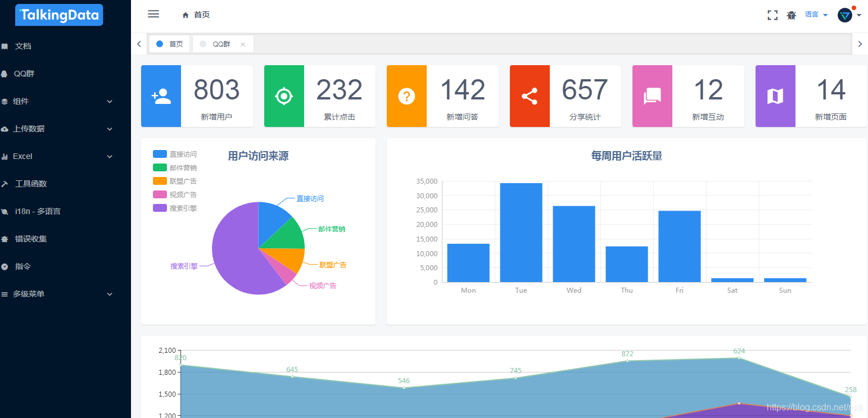Viewport: 868px width, 418px height.
Task: Click the 文档 book icon in sidebar
Action: click(x=4, y=46)
